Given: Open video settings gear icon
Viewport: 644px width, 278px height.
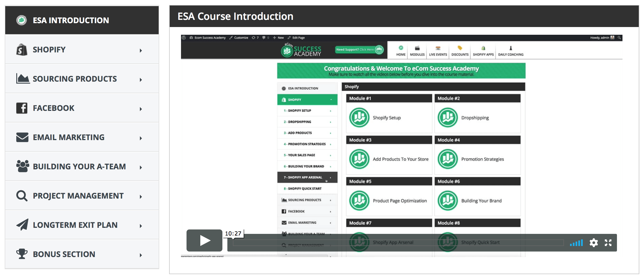Looking at the screenshot, I should [x=594, y=243].
